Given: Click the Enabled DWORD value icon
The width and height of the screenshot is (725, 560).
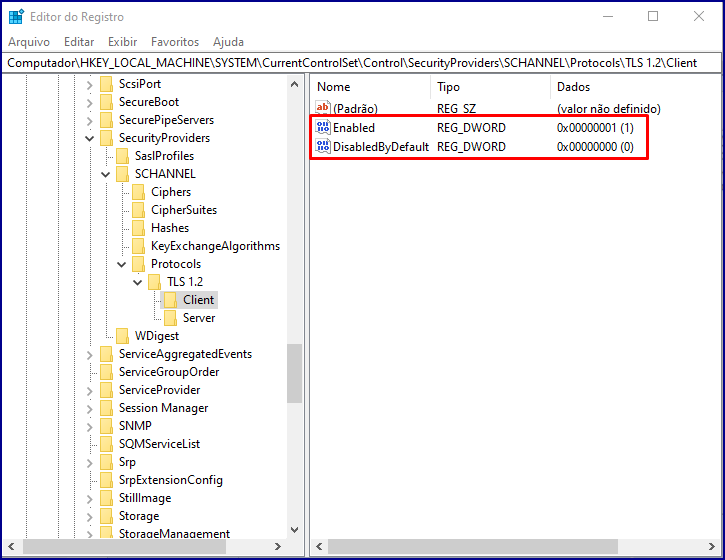Looking at the screenshot, I should coord(323,128).
